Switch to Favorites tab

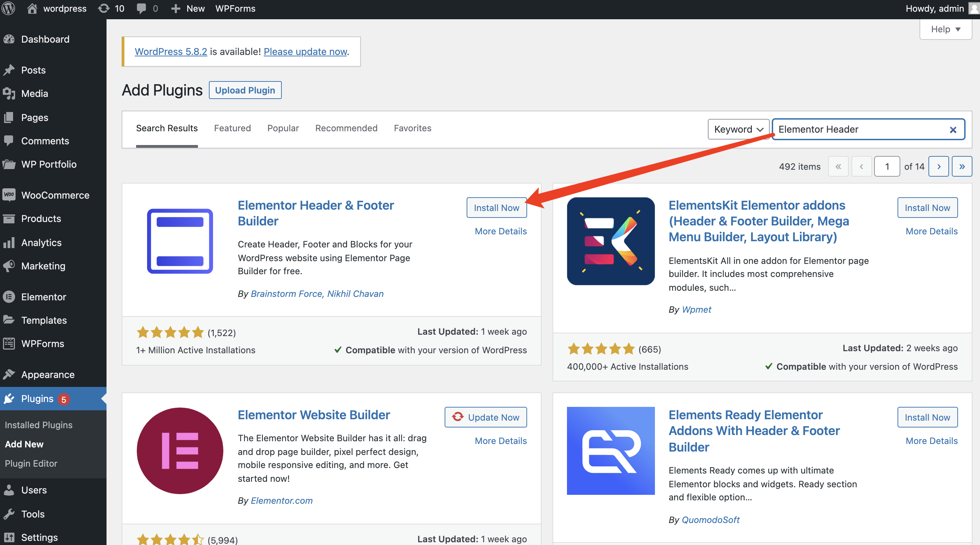click(412, 129)
